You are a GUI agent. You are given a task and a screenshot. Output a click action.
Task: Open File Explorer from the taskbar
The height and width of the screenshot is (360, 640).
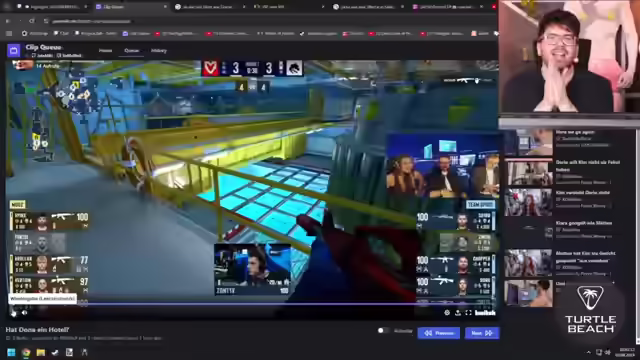[x=41, y=352]
